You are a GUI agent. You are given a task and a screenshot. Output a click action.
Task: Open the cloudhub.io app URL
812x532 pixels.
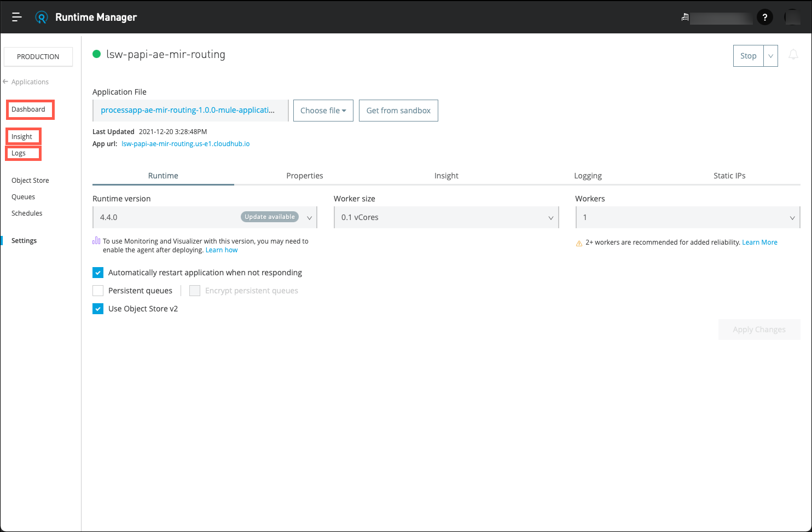point(185,144)
